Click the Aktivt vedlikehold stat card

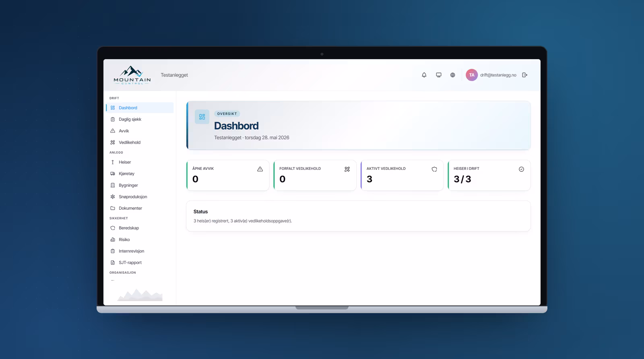[x=402, y=175]
